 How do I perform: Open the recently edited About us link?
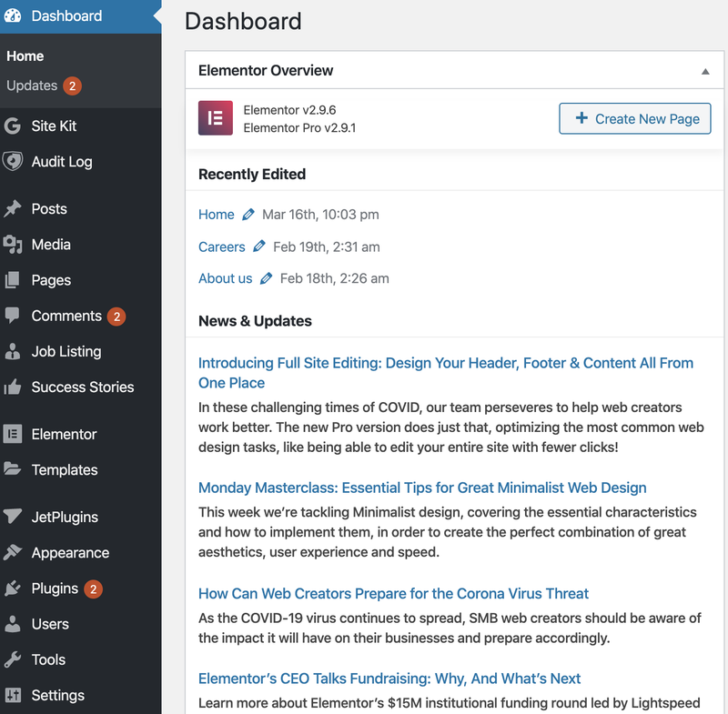pos(225,278)
